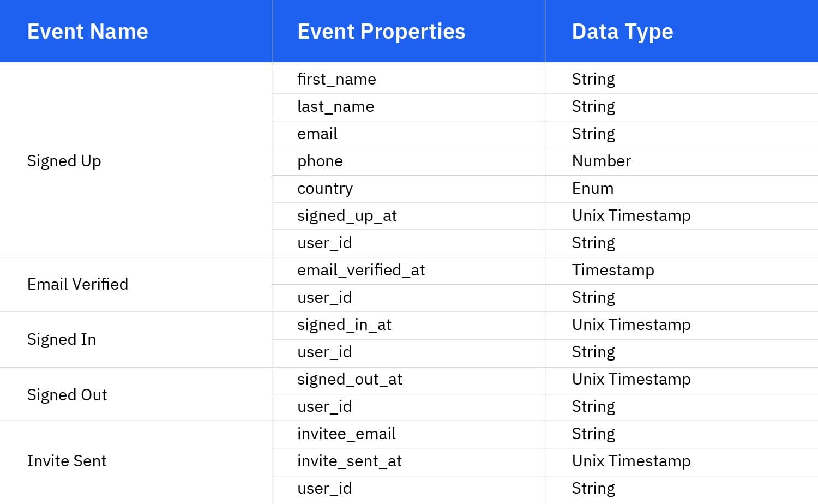This screenshot has width=818, height=504.
Task: Select the Signed In event row
Action: pyautogui.click(x=61, y=339)
